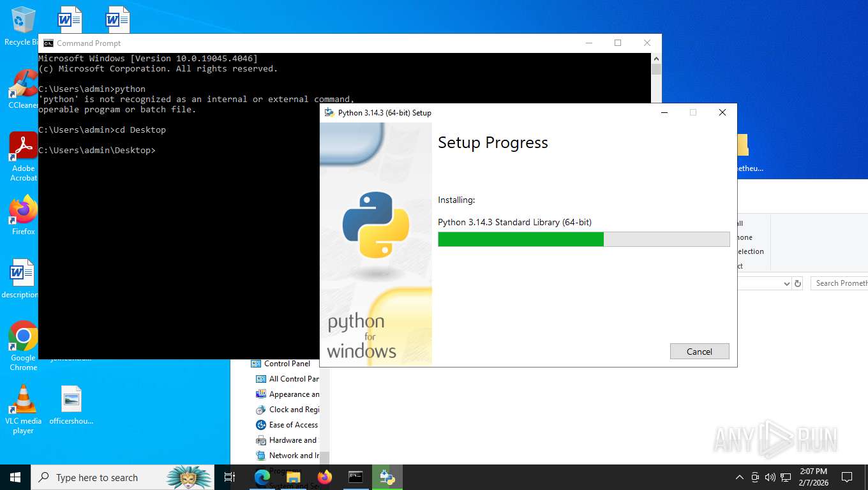Launch Microsoft Edge from taskbar
Image resolution: width=868 pixels, height=490 pixels.
(262, 477)
